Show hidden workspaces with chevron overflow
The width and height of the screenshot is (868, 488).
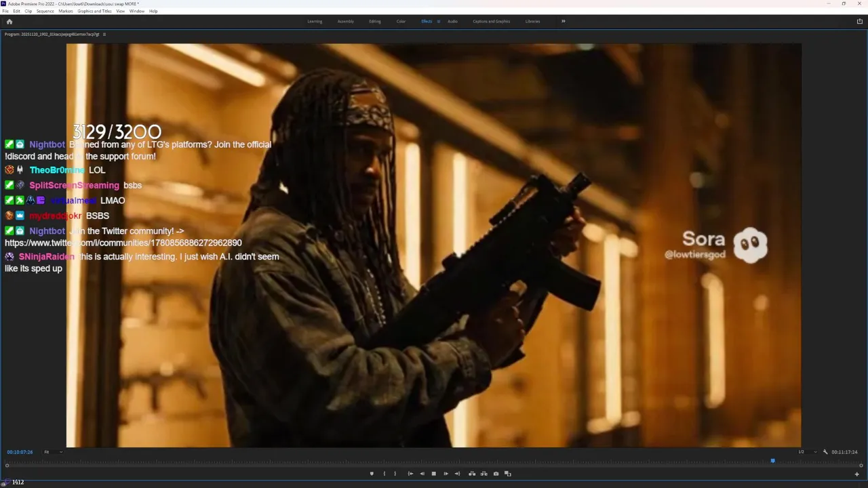point(563,21)
